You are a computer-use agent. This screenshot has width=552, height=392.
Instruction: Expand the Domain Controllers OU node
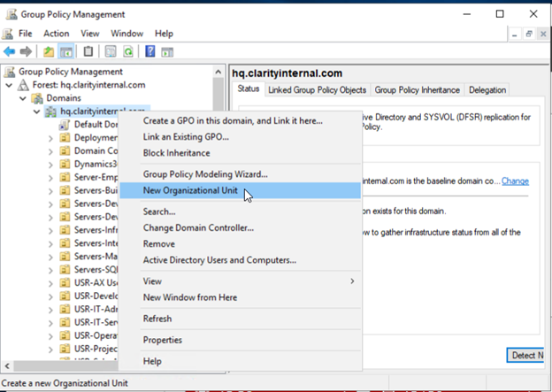(x=50, y=151)
